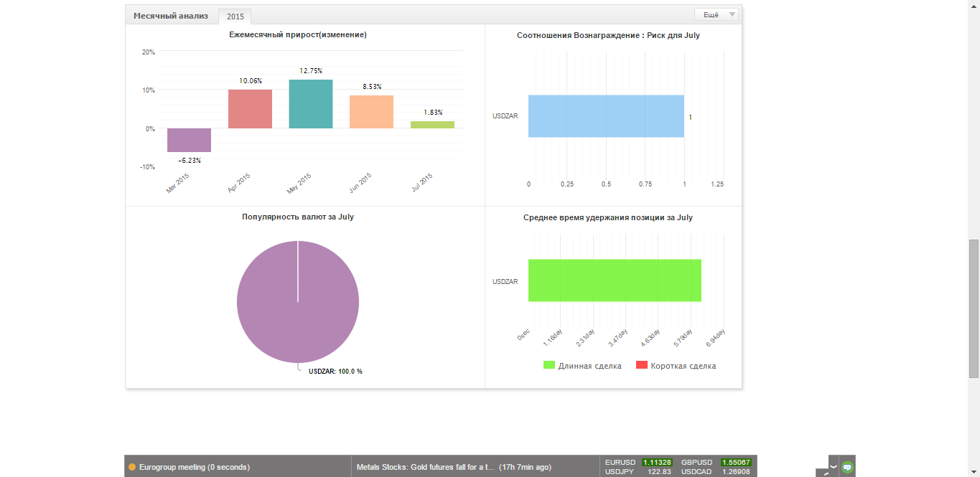Click the USDZAR blue reward-risk bar

click(x=606, y=116)
